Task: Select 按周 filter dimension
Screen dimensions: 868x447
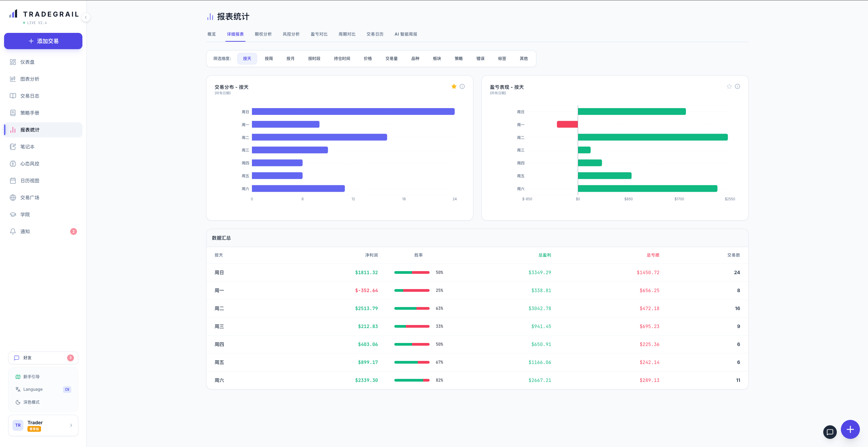Action: (x=269, y=59)
